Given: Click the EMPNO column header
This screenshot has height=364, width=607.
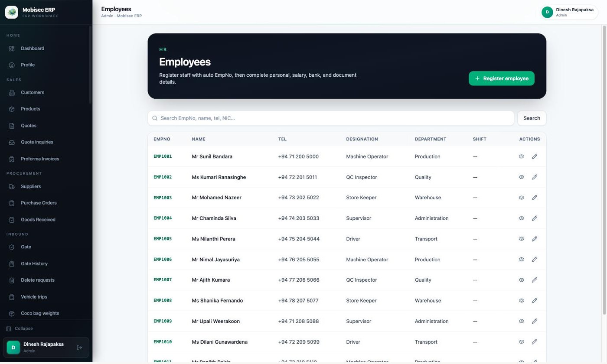Looking at the screenshot, I should [x=162, y=139].
